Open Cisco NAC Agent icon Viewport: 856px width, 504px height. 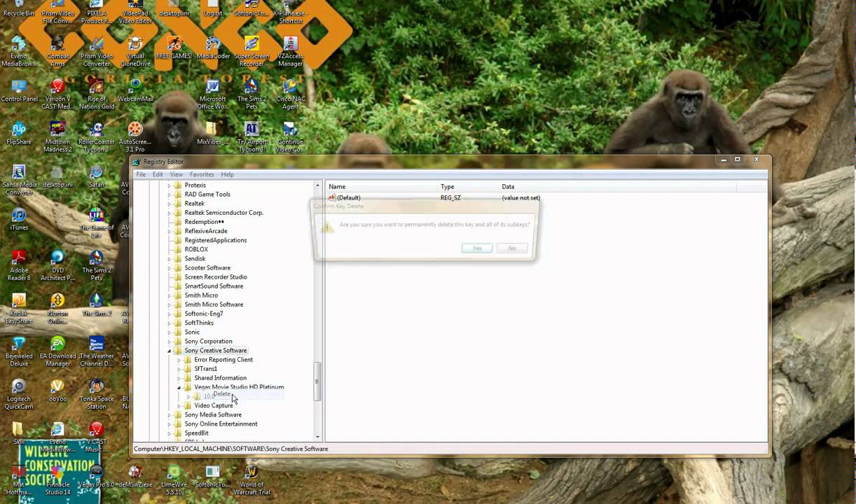[x=290, y=94]
